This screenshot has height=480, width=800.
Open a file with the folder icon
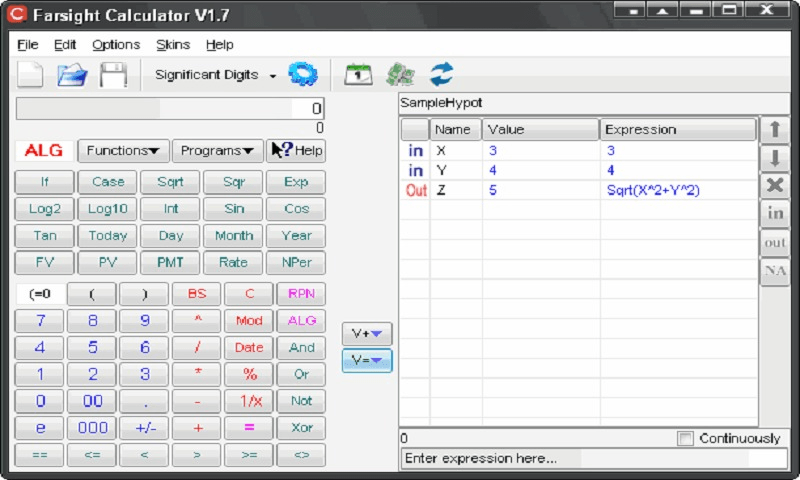click(72, 75)
